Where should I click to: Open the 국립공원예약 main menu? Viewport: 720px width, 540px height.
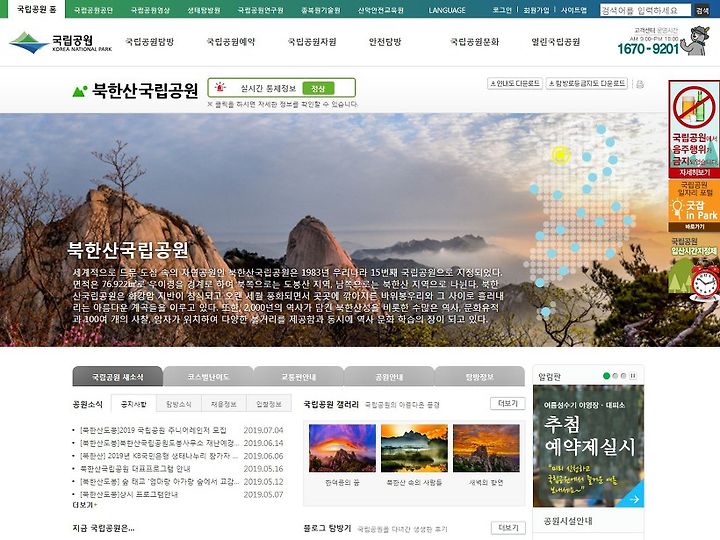[231, 42]
